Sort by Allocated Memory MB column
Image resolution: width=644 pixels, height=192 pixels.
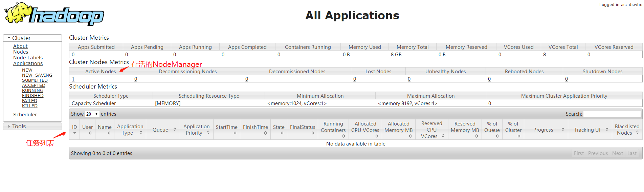(398, 130)
